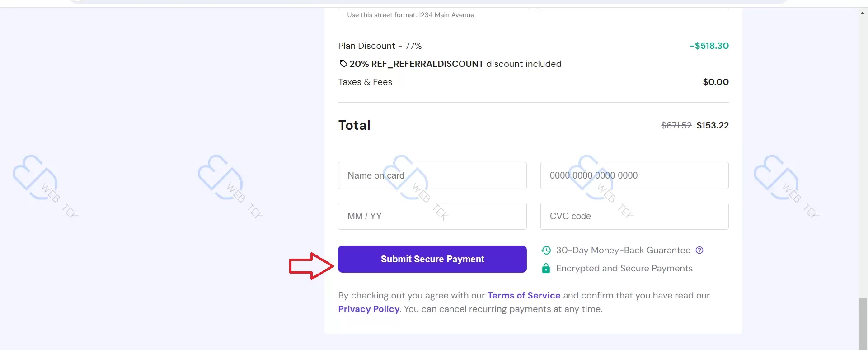The image size is (868, 350).
Task: Click the crossed-out $671.52 price
Action: [x=676, y=125]
